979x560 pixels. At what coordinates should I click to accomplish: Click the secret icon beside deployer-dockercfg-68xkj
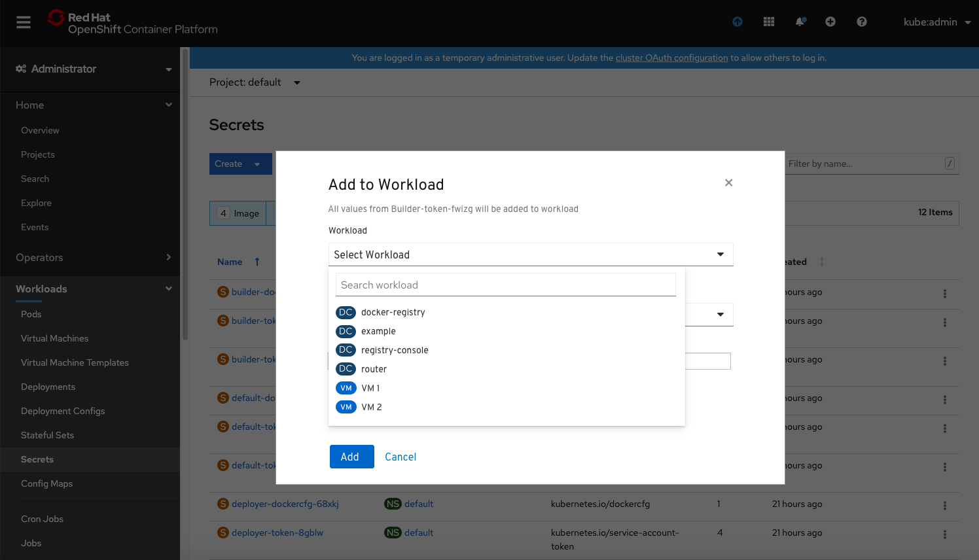[x=223, y=504]
